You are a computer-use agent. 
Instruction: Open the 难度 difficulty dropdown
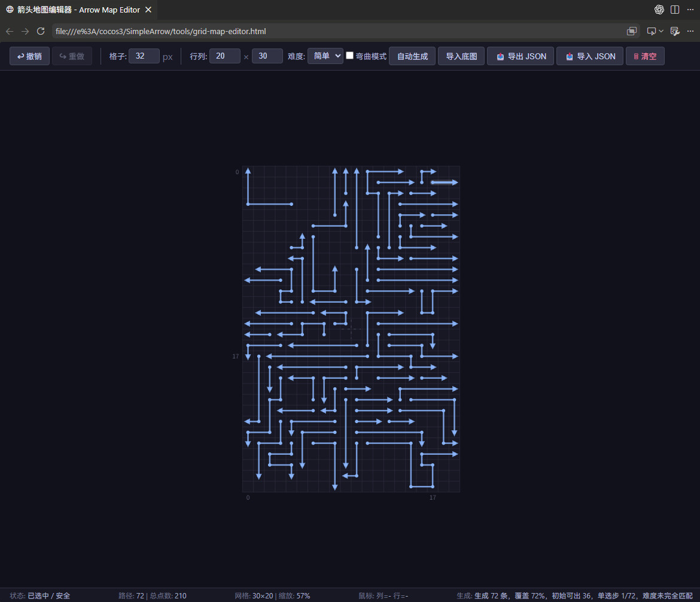click(325, 56)
